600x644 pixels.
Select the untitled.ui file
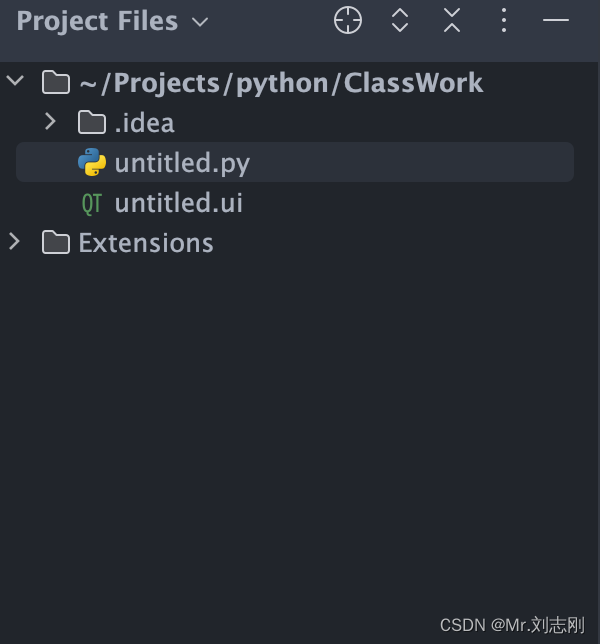click(178, 203)
